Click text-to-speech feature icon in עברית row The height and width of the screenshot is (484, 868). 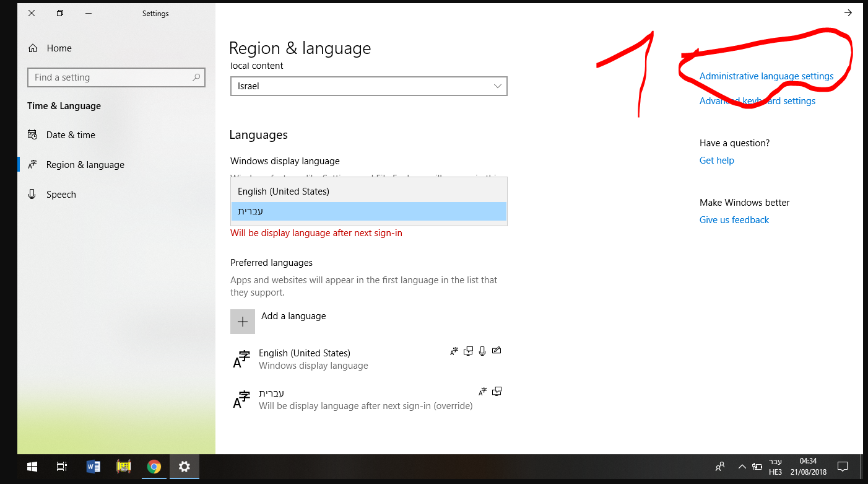(x=497, y=392)
